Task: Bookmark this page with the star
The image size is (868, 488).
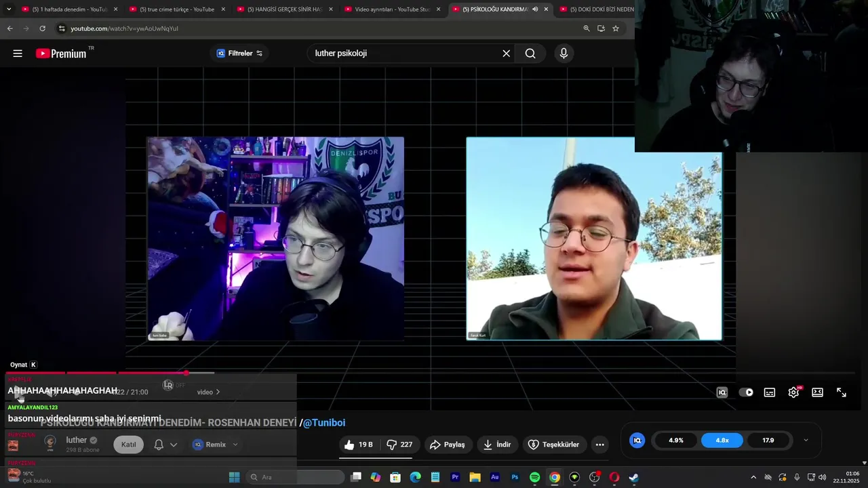Action: (616, 28)
